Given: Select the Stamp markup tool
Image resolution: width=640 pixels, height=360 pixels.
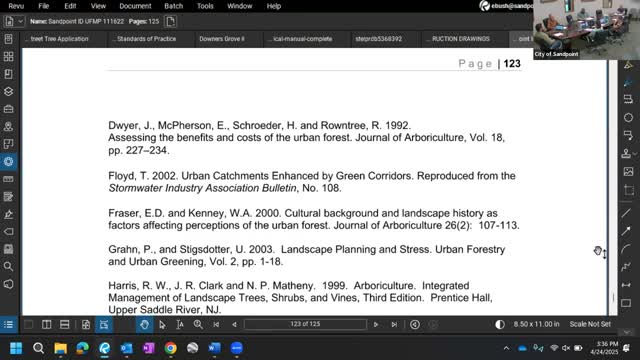Looking at the screenshot, I should (x=626, y=153).
